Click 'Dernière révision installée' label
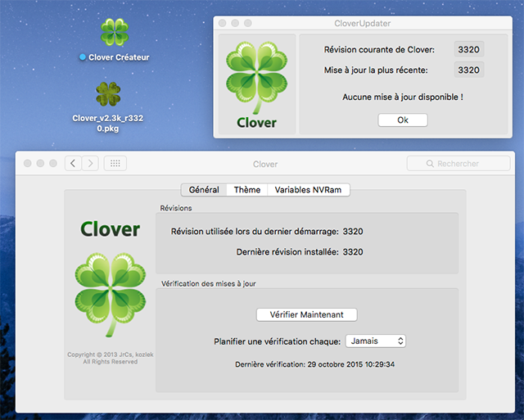The image size is (524, 420). [x=287, y=252]
